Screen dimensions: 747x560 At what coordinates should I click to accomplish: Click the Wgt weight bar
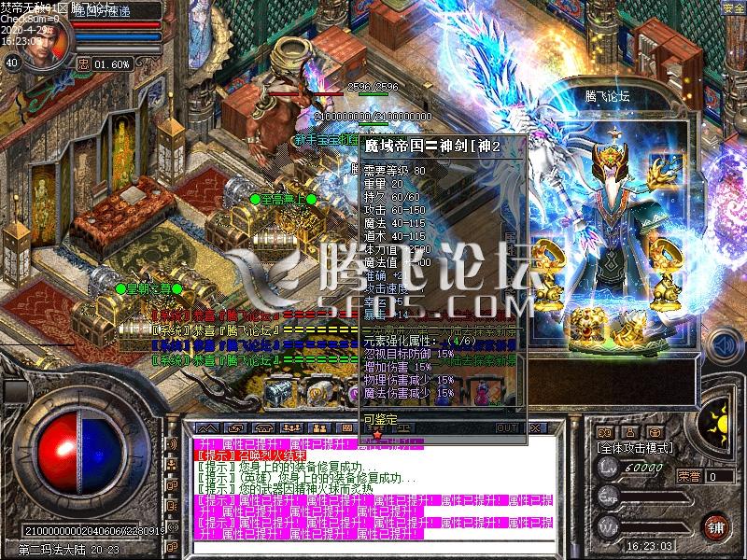pos(656,528)
